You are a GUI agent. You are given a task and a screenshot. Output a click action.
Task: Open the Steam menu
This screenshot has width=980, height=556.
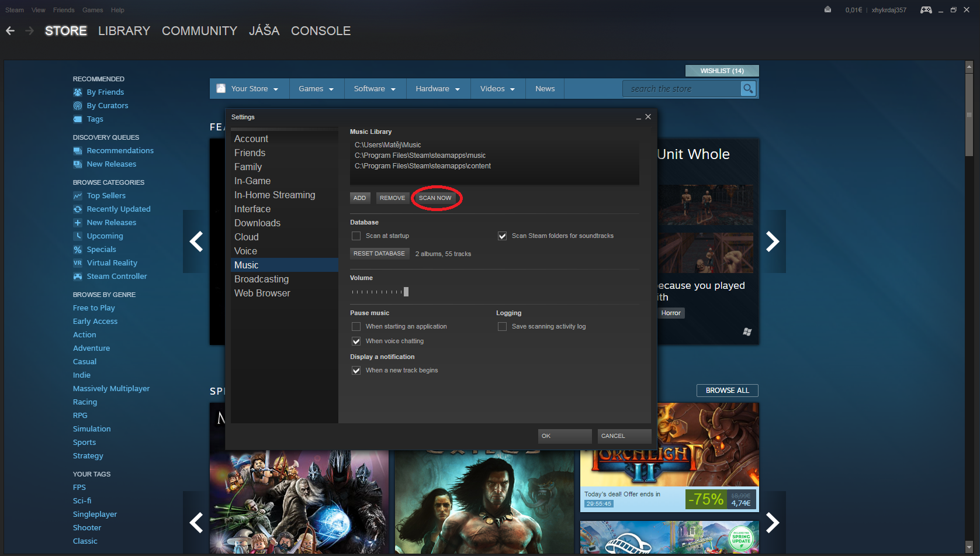15,10
